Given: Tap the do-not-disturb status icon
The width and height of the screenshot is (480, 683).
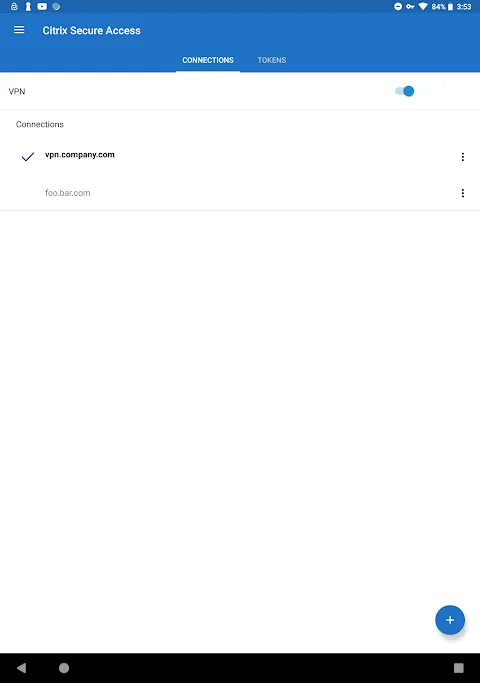Looking at the screenshot, I should pos(398,7).
